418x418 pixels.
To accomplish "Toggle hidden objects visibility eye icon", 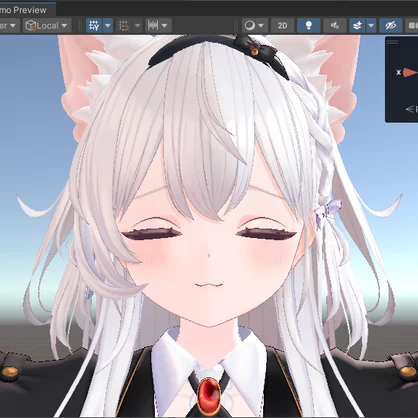I will (x=390, y=26).
